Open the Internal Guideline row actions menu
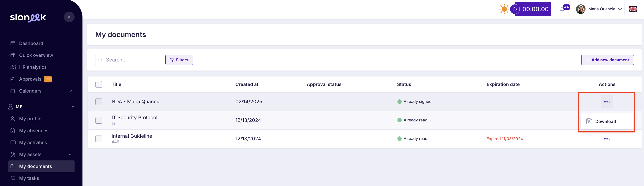The height and width of the screenshot is (186, 644). click(x=607, y=139)
